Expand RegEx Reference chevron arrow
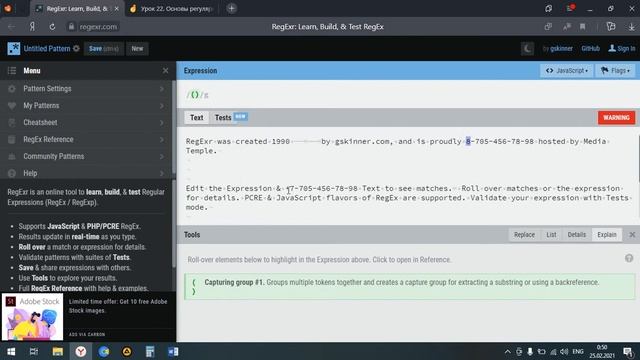Viewport: 640px width, 360px height. click(x=162, y=140)
